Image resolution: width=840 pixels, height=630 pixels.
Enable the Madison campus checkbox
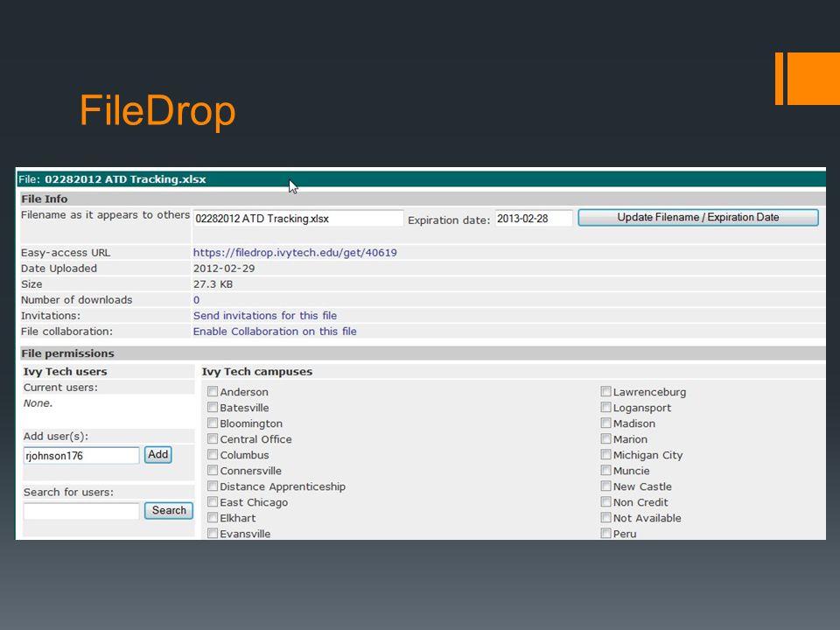[605, 423]
